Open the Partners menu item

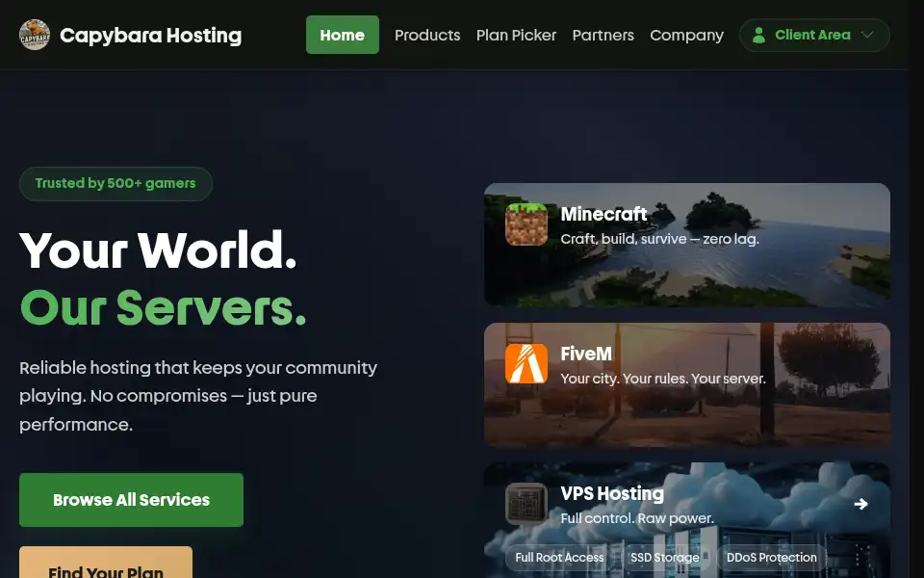tap(603, 36)
